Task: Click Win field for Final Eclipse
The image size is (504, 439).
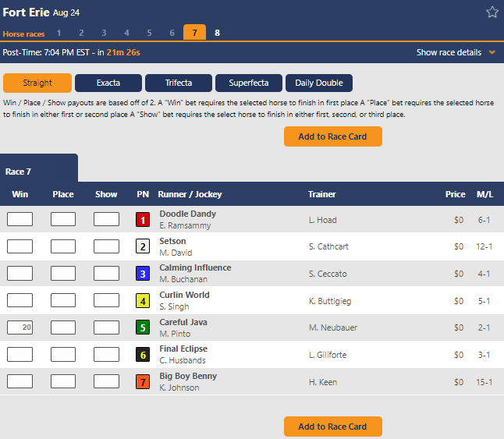Action: coord(20,355)
